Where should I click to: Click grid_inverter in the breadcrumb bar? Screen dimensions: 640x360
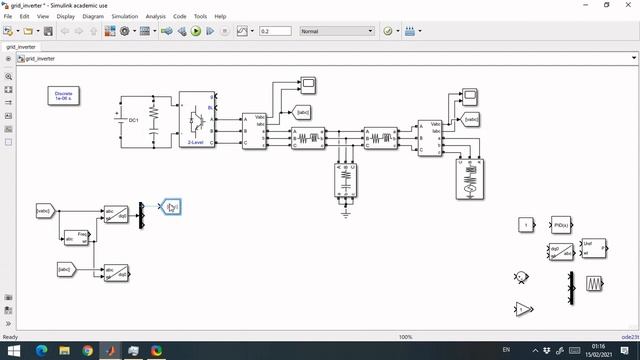tap(40, 59)
